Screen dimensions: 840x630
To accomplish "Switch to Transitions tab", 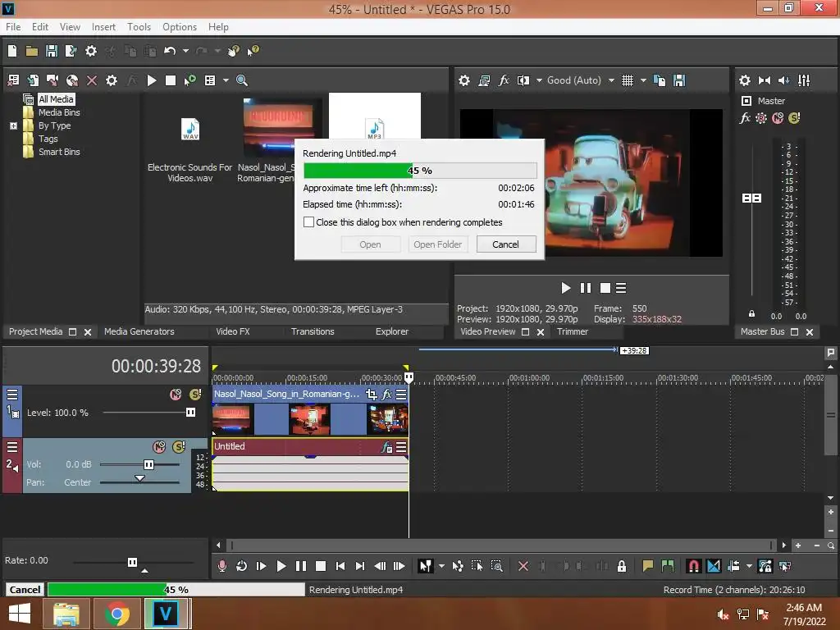I will (x=313, y=331).
